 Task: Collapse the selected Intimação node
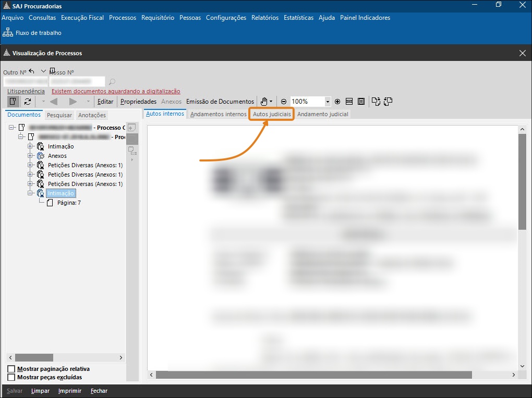pos(30,193)
